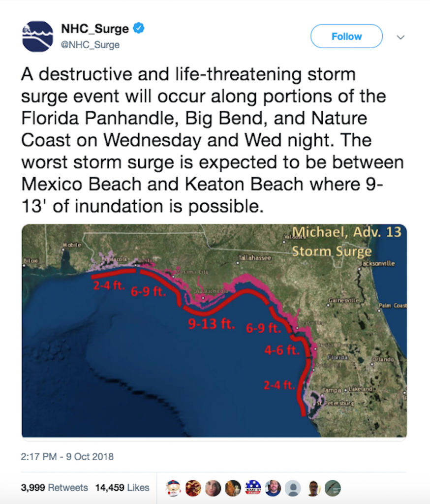Open the NHC_Surge display name link
The height and width of the screenshot is (504, 430).
94,29
